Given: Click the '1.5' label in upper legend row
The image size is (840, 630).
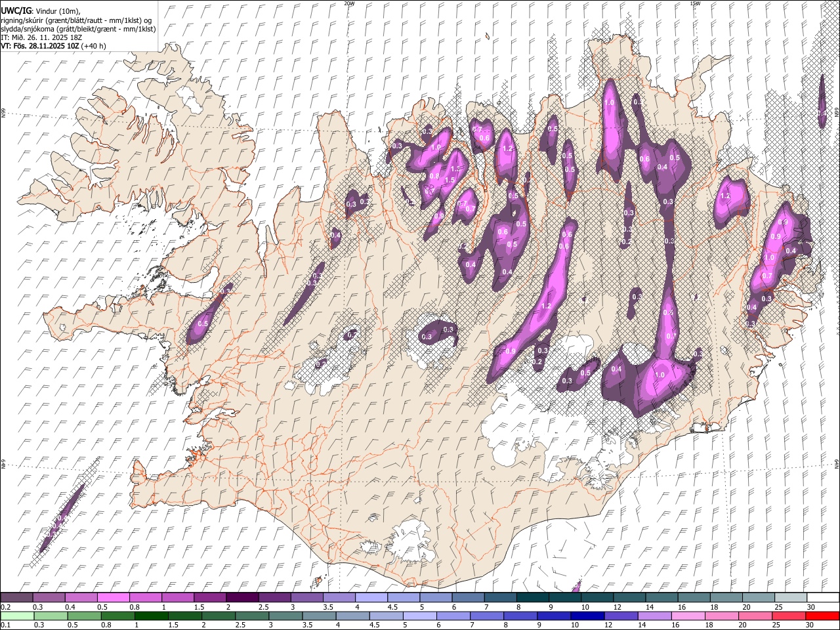Looking at the screenshot, I should click(199, 607).
